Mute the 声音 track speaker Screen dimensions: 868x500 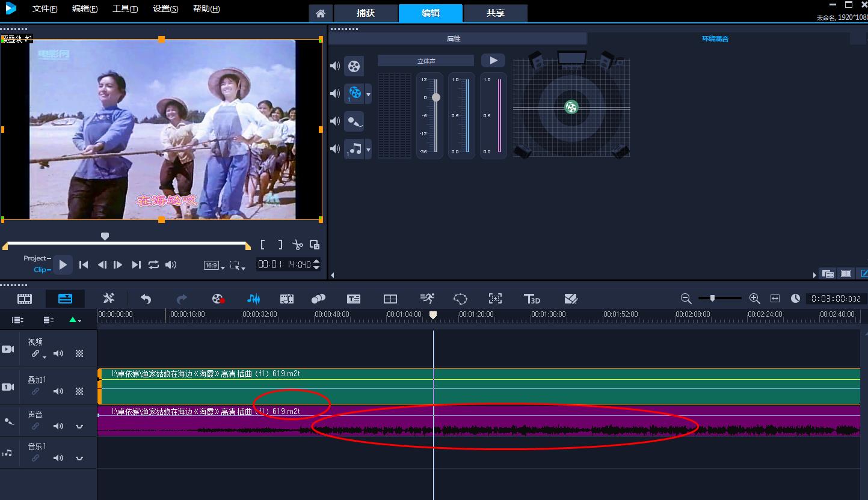(58, 426)
